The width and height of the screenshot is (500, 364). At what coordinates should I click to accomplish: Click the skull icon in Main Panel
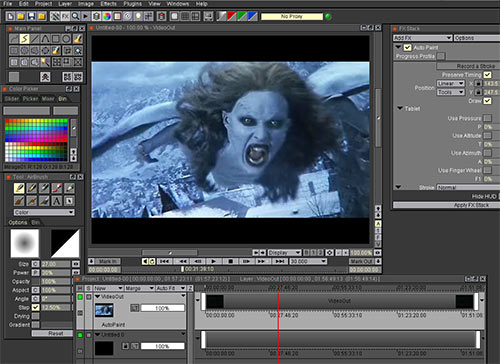click(45, 77)
